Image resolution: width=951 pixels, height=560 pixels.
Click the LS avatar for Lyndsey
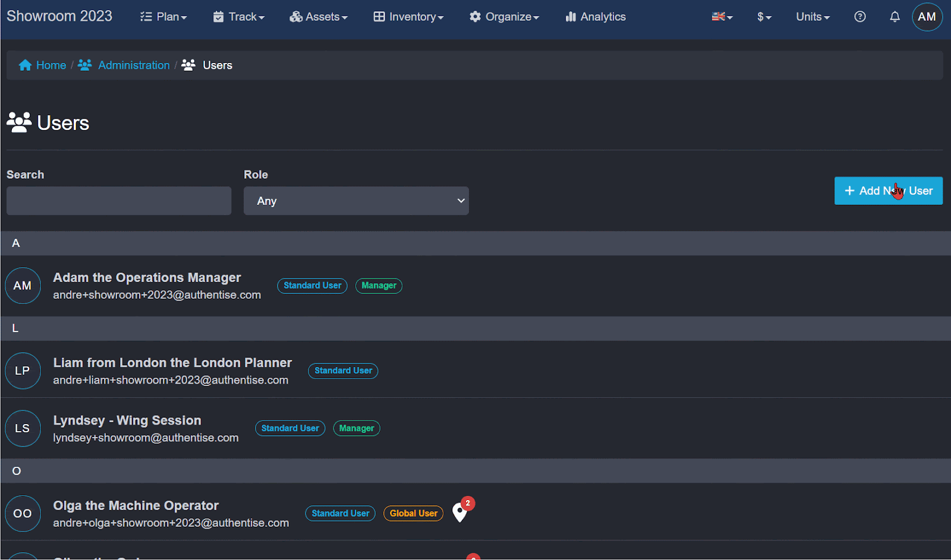point(23,428)
